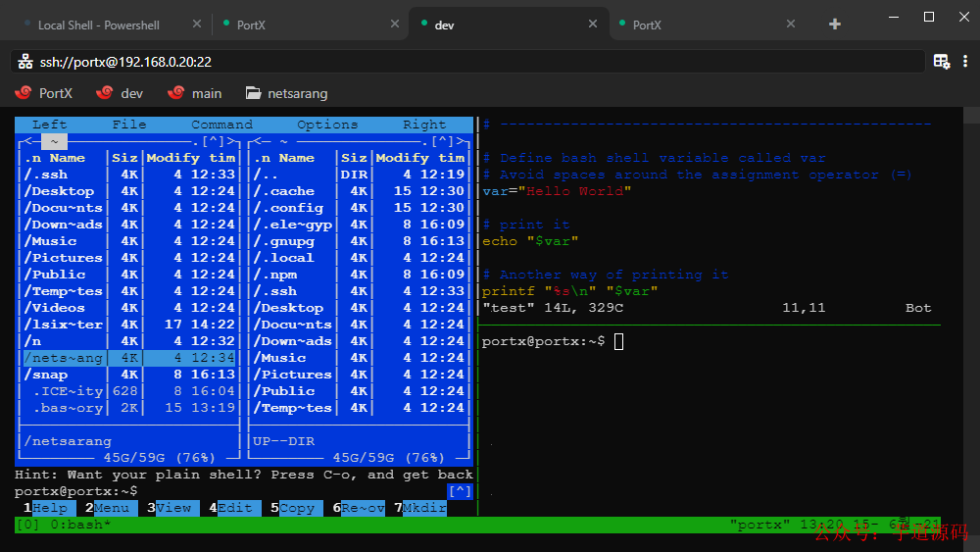
Task: Open the Command menu in Midnight Commander
Action: (221, 125)
